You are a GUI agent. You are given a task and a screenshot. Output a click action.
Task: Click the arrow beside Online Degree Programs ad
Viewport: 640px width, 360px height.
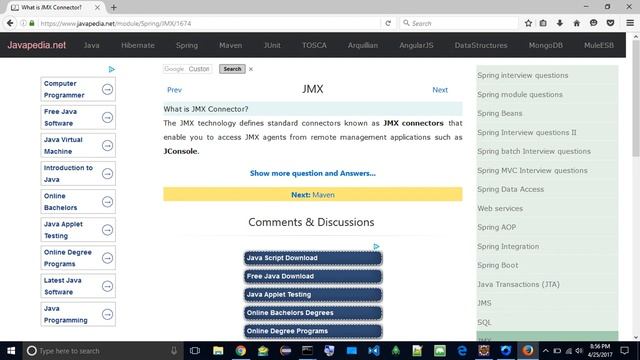click(107, 258)
